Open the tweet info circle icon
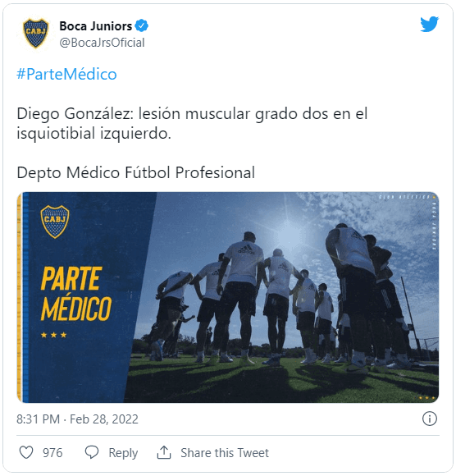Viewport: 456px width, 476px height. tap(429, 419)
